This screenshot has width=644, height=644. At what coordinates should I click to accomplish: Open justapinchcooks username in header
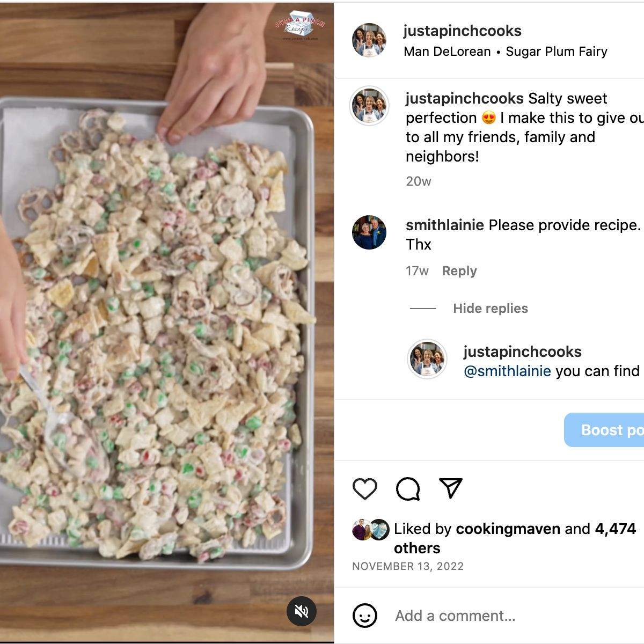pyautogui.click(x=462, y=31)
